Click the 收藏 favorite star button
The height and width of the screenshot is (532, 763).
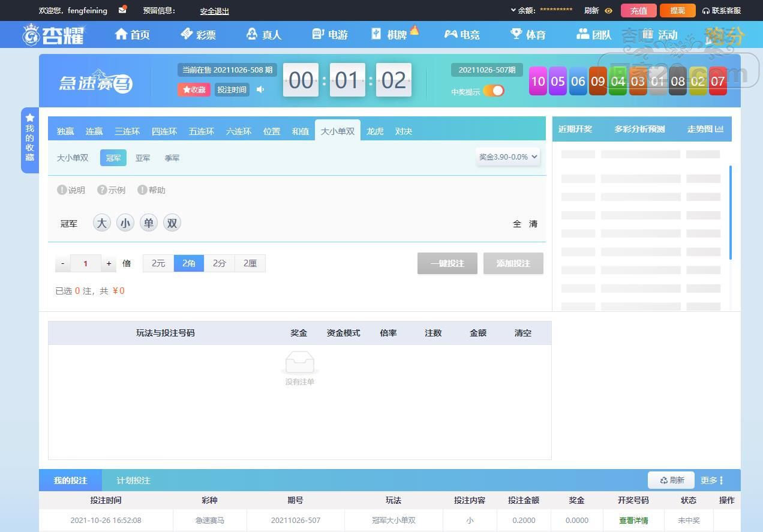(x=194, y=89)
